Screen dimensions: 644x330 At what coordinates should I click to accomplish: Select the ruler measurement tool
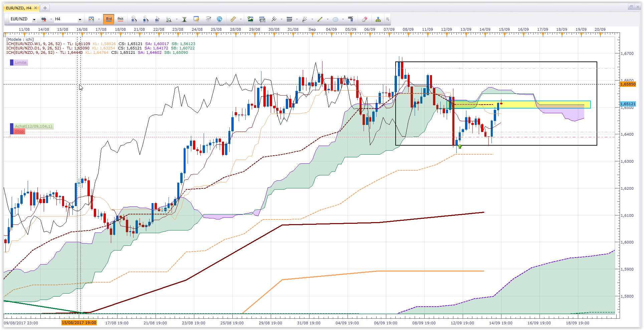233,19
